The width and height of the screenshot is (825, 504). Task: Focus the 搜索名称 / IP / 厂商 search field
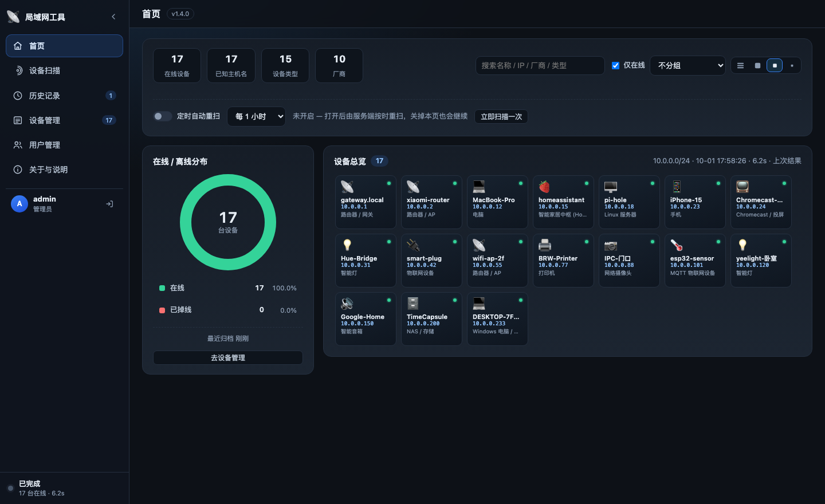click(540, 65)
